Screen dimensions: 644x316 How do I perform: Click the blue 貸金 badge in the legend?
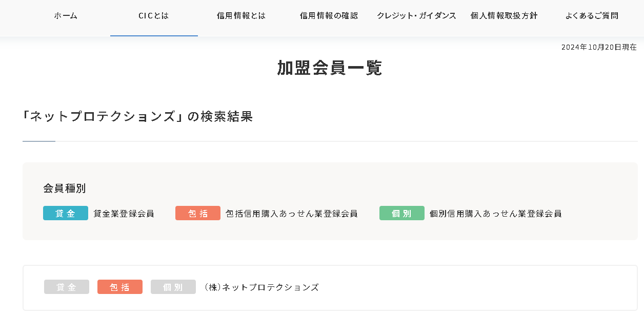pos(66,214)
